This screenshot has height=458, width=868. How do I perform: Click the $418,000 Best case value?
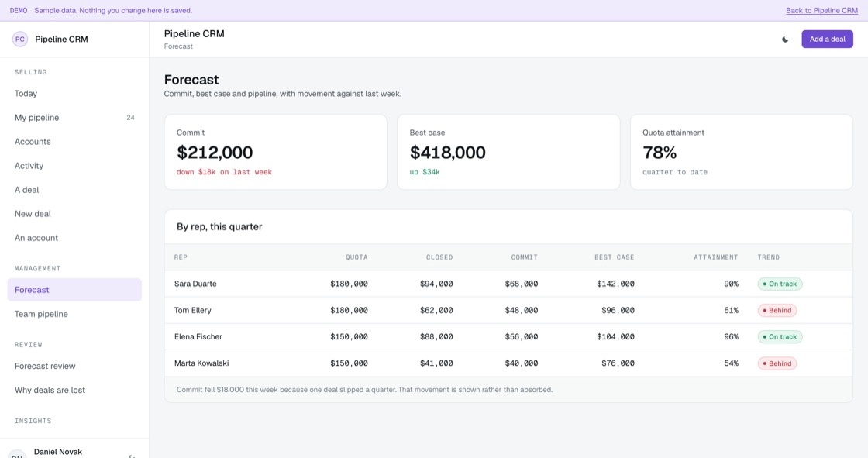[x=447, y=153]
